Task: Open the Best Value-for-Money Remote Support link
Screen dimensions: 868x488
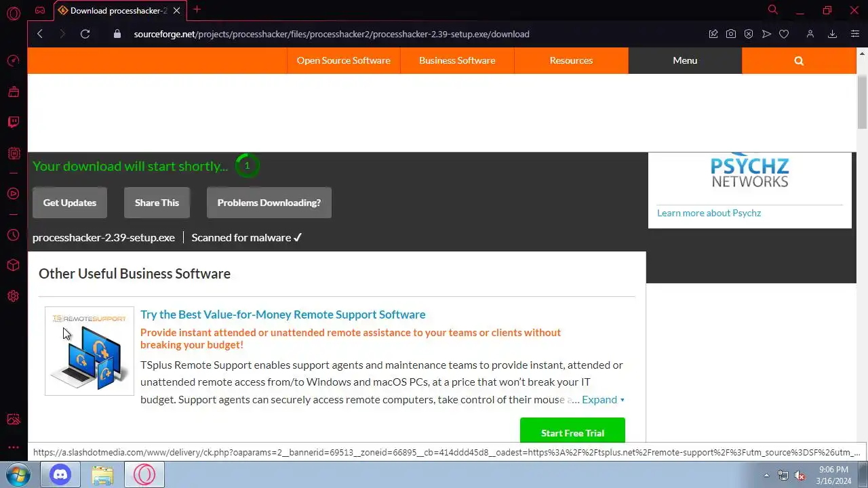Action: 283,314
